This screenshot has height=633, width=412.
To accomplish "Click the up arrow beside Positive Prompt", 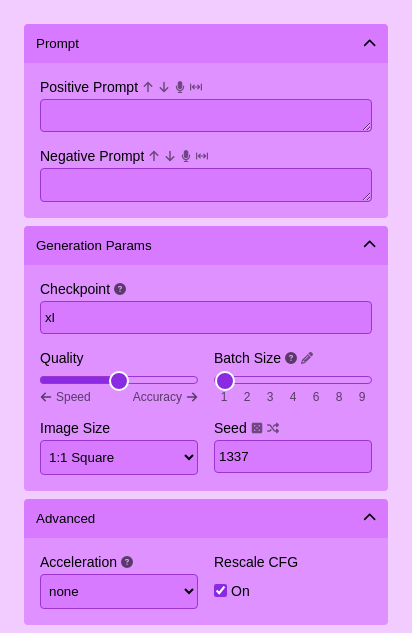I will 148,87.
